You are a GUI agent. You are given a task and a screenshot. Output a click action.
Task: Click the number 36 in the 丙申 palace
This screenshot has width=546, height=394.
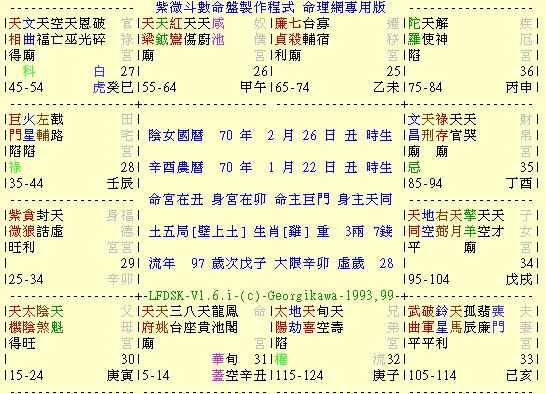click(x=527, y=71)
